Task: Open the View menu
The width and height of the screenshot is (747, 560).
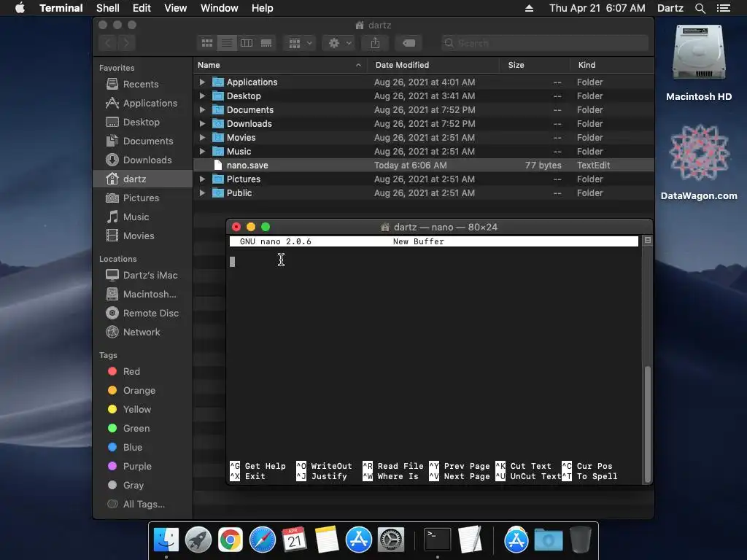Action: (x=175, y=8)
